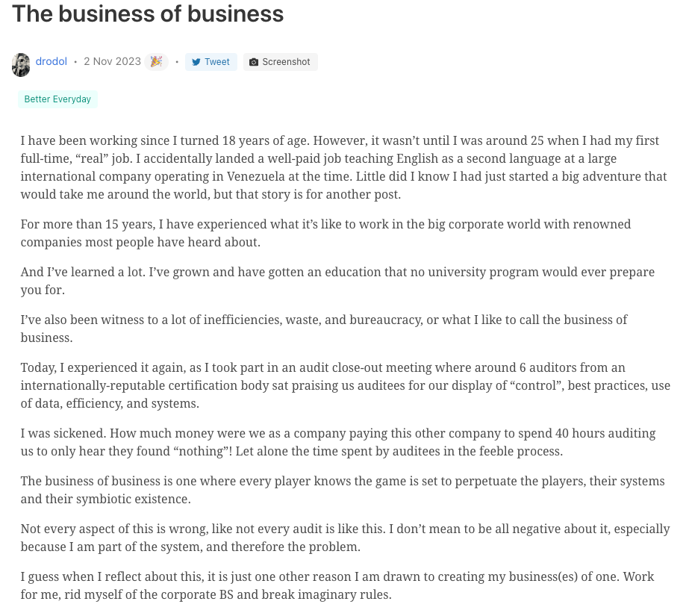The height and width of the screenshot is (616, 689).
Task: Click the 2 Nov 2023 post date
Action: [x=112, y=61]
